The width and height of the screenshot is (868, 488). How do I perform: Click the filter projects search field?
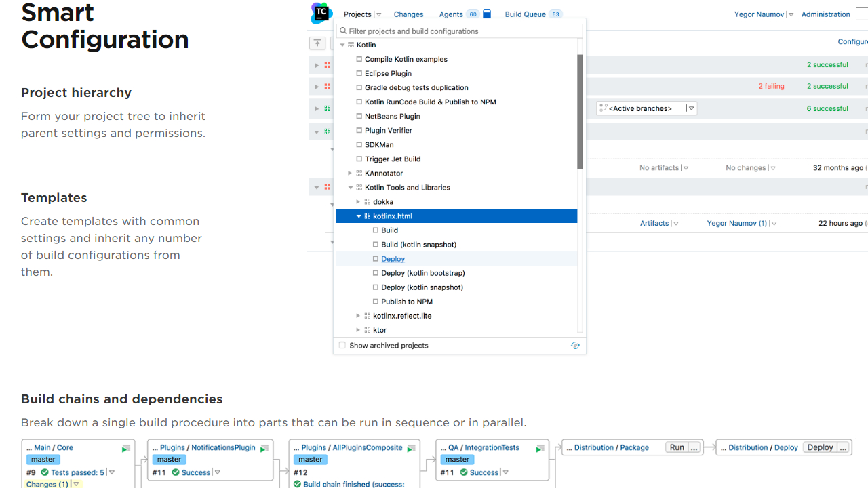pyautogui.click(x=460, y=31)
